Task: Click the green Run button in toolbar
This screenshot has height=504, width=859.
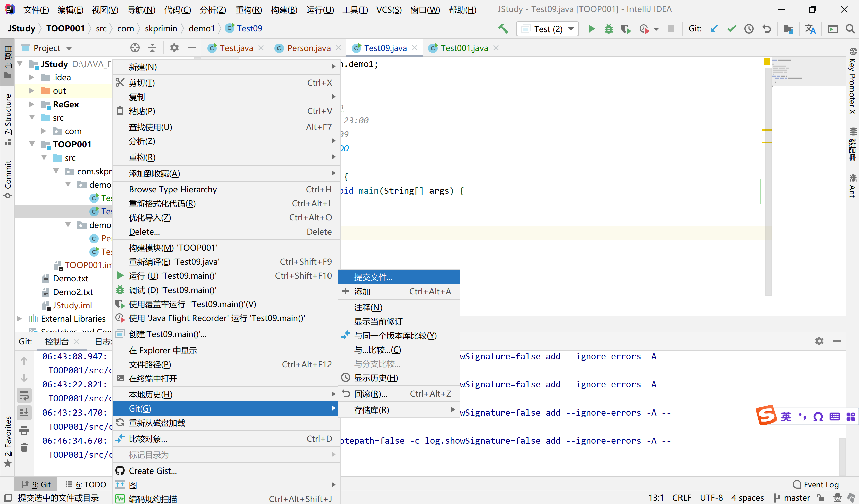Action: click(592, 29)
